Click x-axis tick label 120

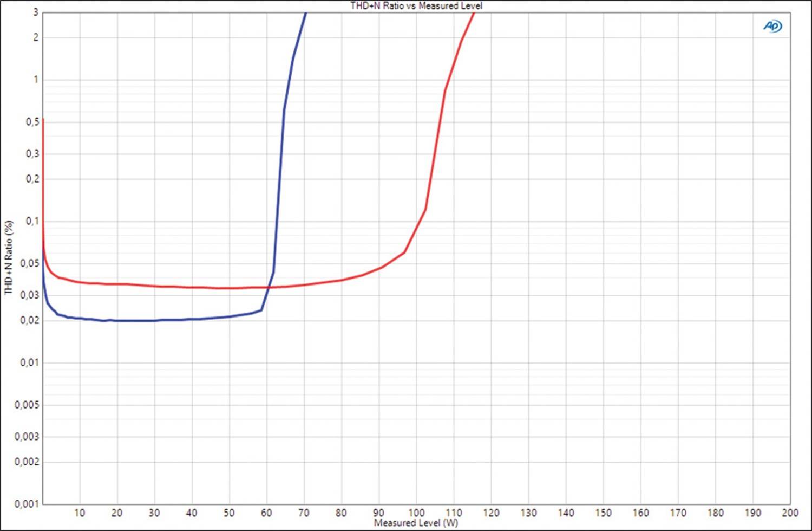point(491,513)
